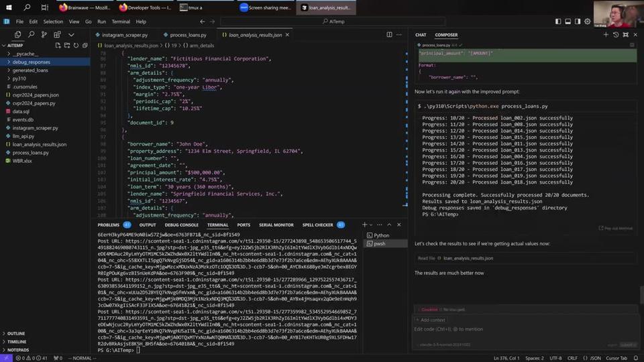
Task: Click errors and warnings status bar item
Action: (32, 358)
